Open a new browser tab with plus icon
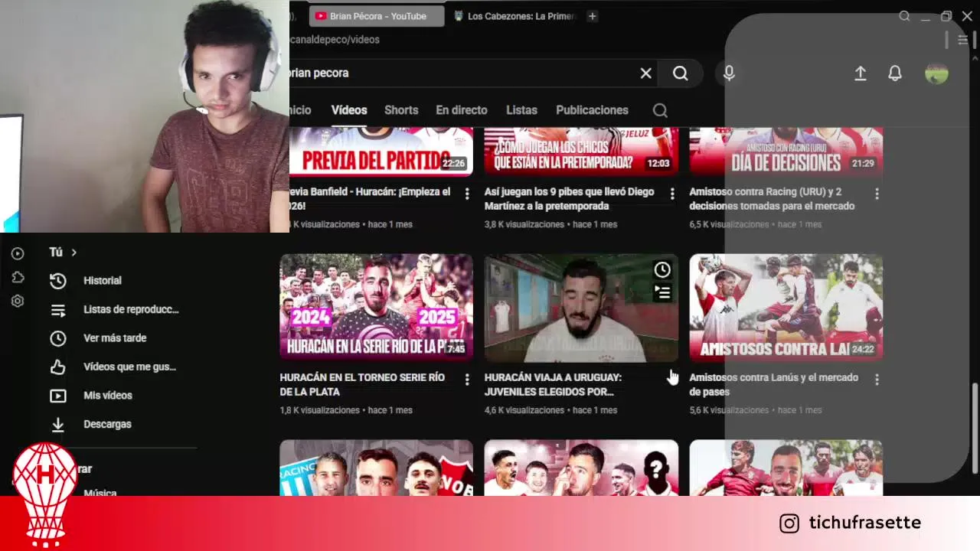Viewport: 980px width, 551px height. tap(592, 16)
